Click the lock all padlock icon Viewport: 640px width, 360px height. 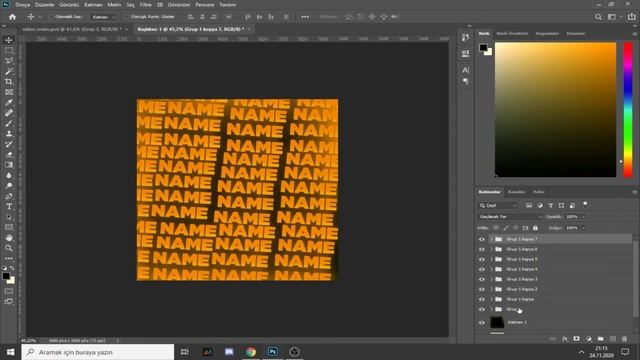click(x=535, y=228)
